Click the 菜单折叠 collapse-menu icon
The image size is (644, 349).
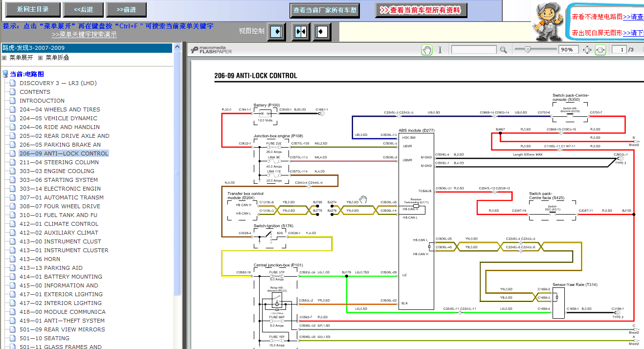click(x=41, y=58)
